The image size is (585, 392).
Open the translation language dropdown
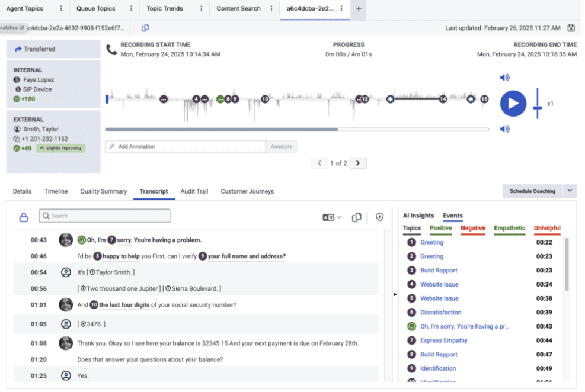[334, 217]
